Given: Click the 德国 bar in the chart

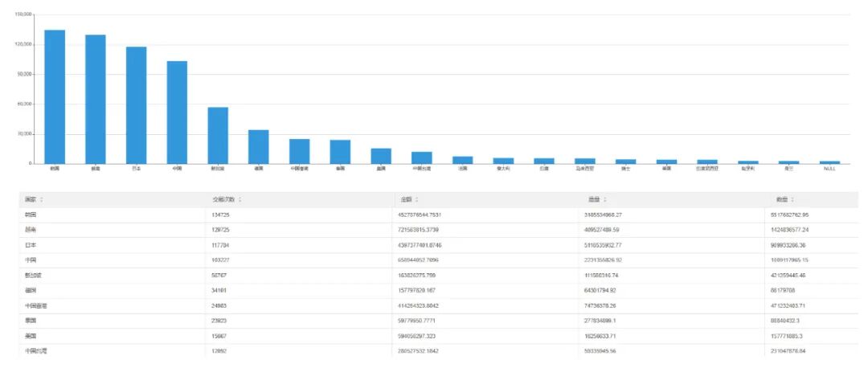Looking at the screenshot, I should pos(259,147).
